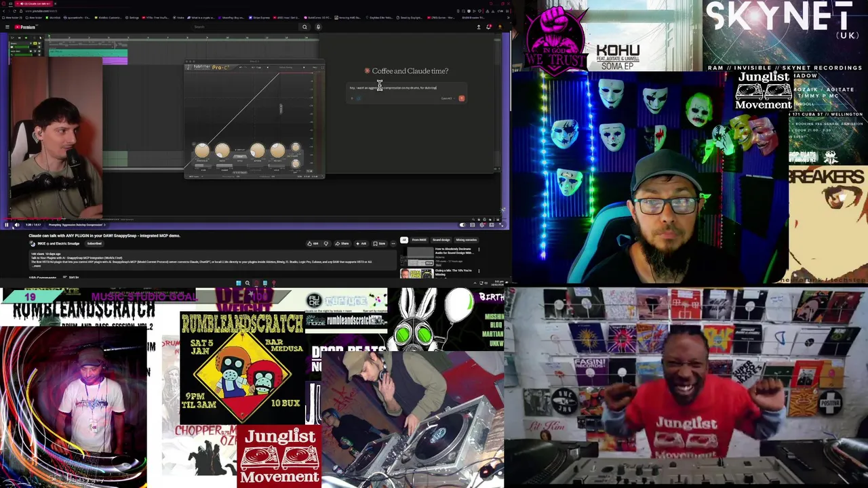The height and width of the screenshot is (488, 868).
Task: Open the taskbar clock and date
Action: 498,283
